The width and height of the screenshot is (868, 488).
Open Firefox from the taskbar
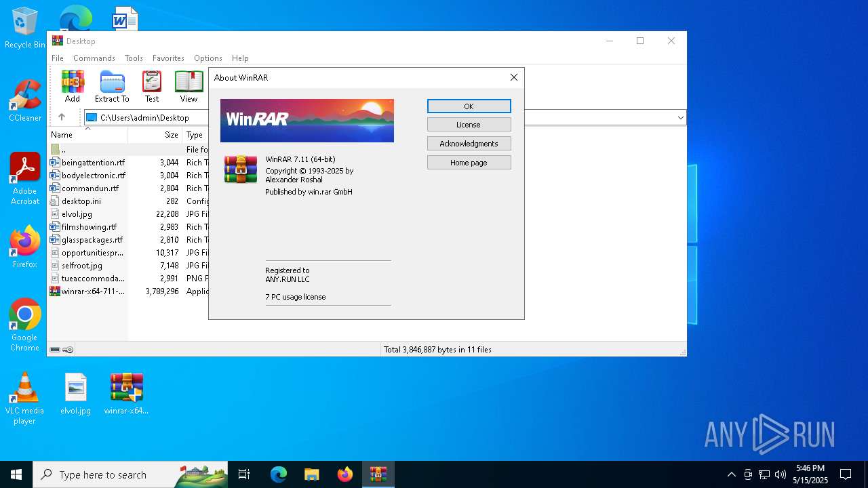(x=345, y=474)
